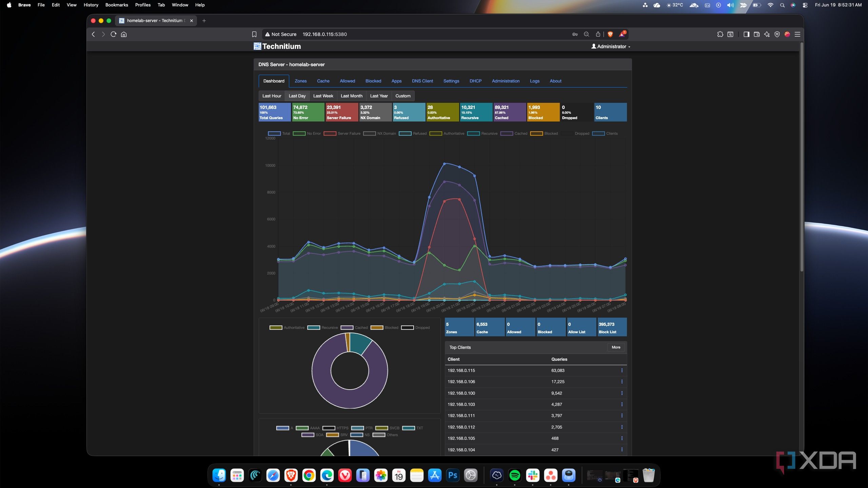Open options menu for client 192.168.0.106
The height and width of the screenshot is (488, 868).
pyautogui.click(x=622, y=382)
